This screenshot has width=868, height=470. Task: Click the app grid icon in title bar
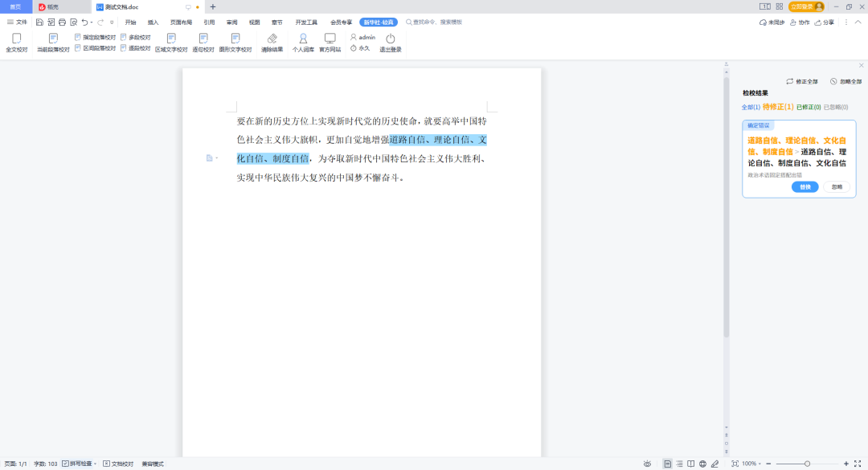pos(780,6)
